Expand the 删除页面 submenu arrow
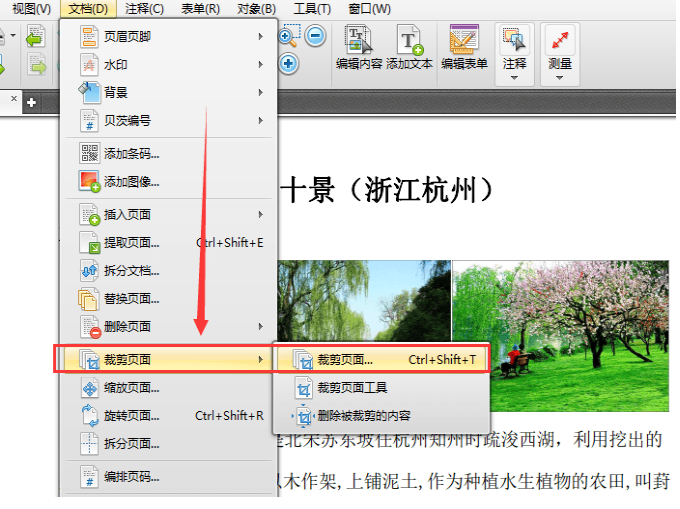 coord(261,326)
